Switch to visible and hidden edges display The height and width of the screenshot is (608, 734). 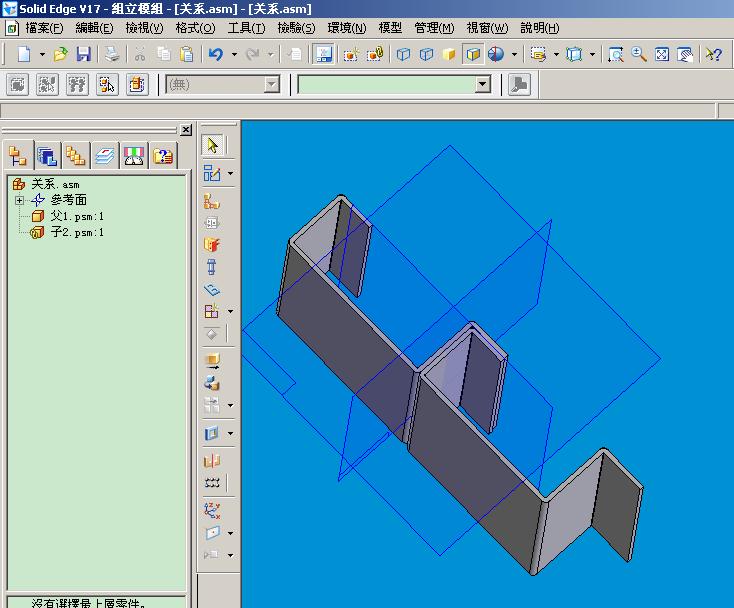pos(426,54)
